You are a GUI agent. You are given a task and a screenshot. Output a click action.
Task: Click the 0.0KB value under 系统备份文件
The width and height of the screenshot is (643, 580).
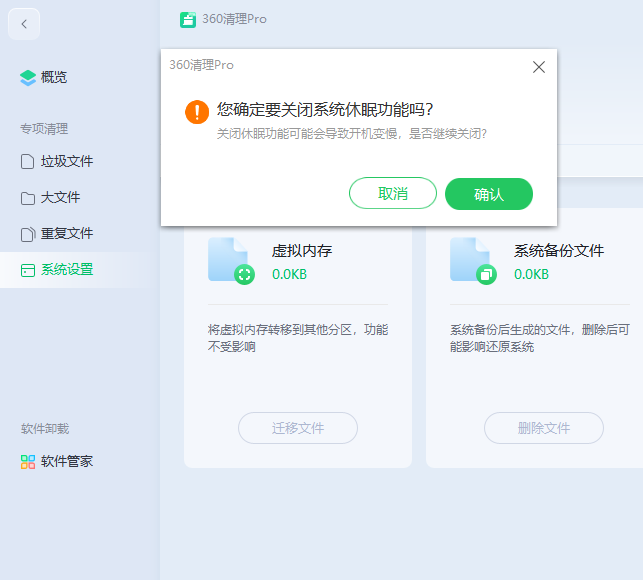pyautogui.click(x=531, y=274)
